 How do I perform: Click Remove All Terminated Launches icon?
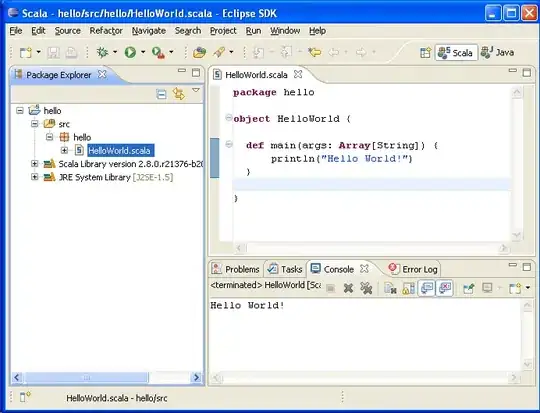366,288
